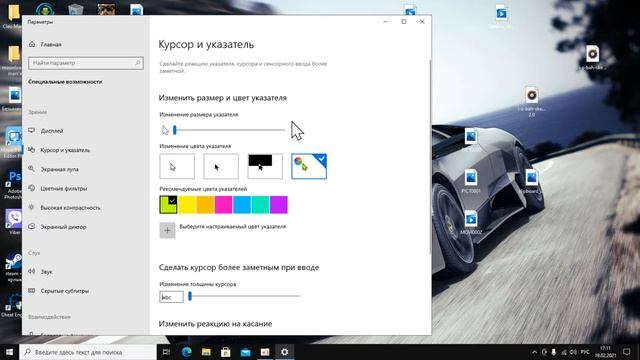Click the display icon beside Дисплей
The width and height of the screenshot is (640, 360).
coord(32,131)
